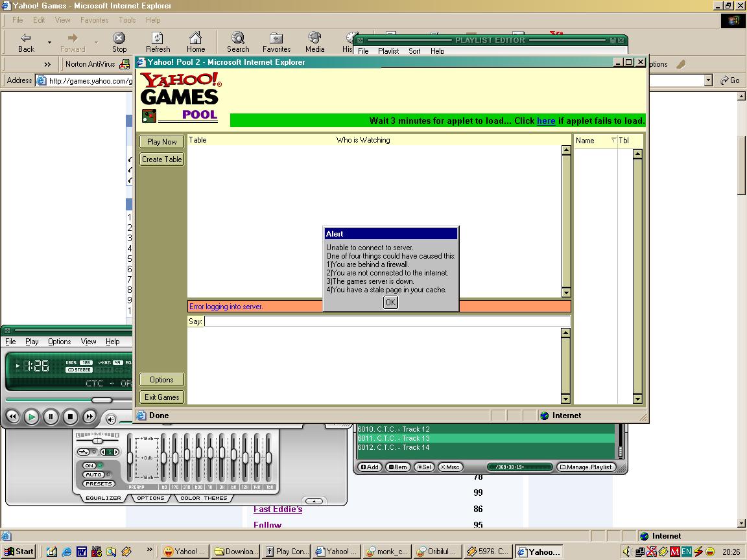Click the Winamp seek bar handle
This screenshot has width=747, height=560.
(x=101, y=400)
